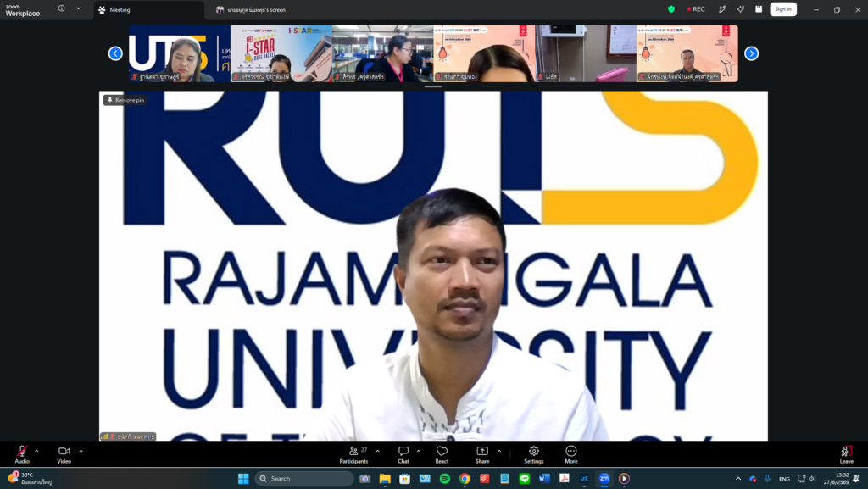
Task: Click the Remove pin button
Action: pyautogui.click(x=125, y=100)
